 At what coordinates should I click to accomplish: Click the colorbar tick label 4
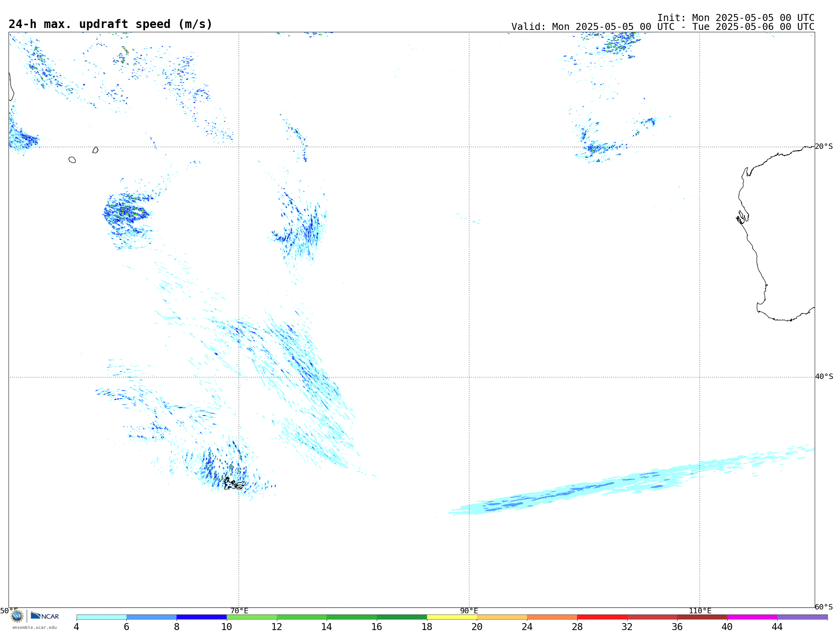pyautogui.click(x=76, y=627)
